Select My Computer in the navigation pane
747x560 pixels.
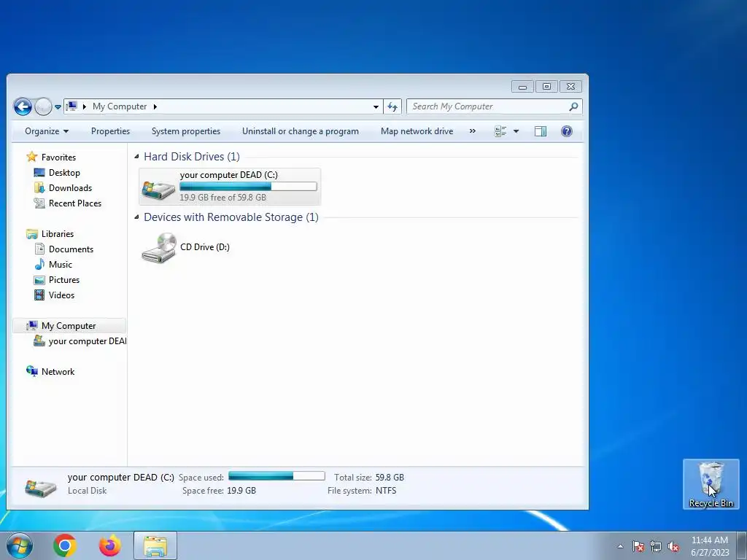point(69,326)
